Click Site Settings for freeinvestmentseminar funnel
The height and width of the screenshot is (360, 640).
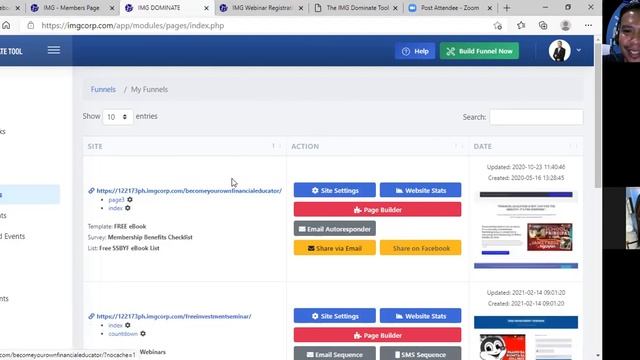click(335, 316)
